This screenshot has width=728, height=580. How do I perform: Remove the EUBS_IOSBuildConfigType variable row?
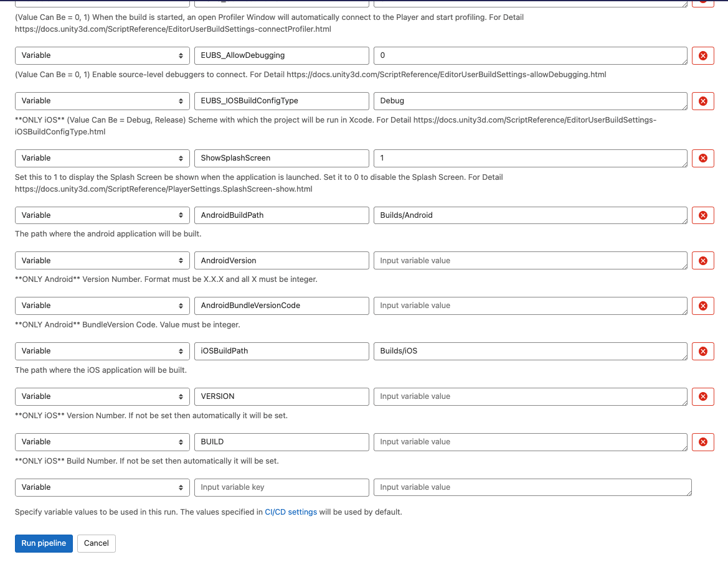(x=702, y=101)
